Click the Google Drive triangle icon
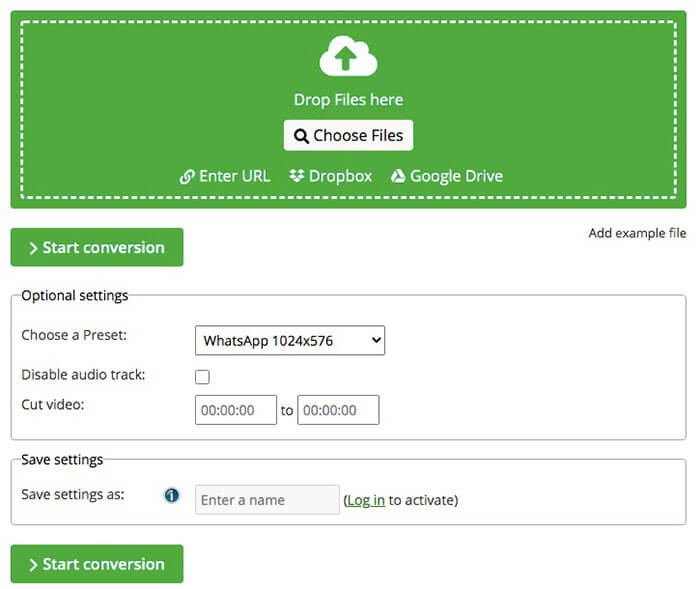Screen dimensions: 700x589 click(x=398, y=177)
